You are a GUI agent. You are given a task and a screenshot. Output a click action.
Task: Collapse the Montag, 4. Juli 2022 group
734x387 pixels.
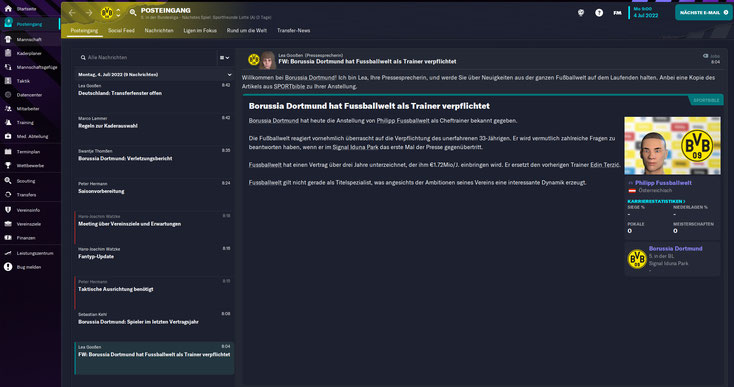coord(229,74)
